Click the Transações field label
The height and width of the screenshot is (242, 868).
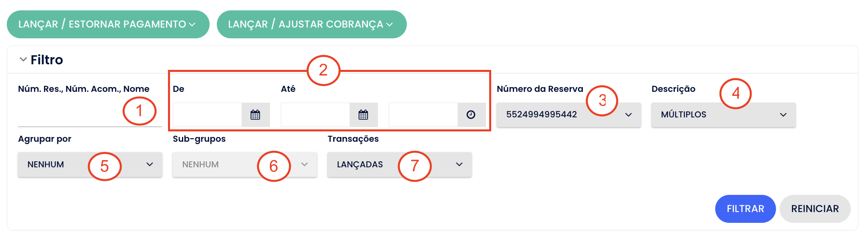(x=353, y=139)
